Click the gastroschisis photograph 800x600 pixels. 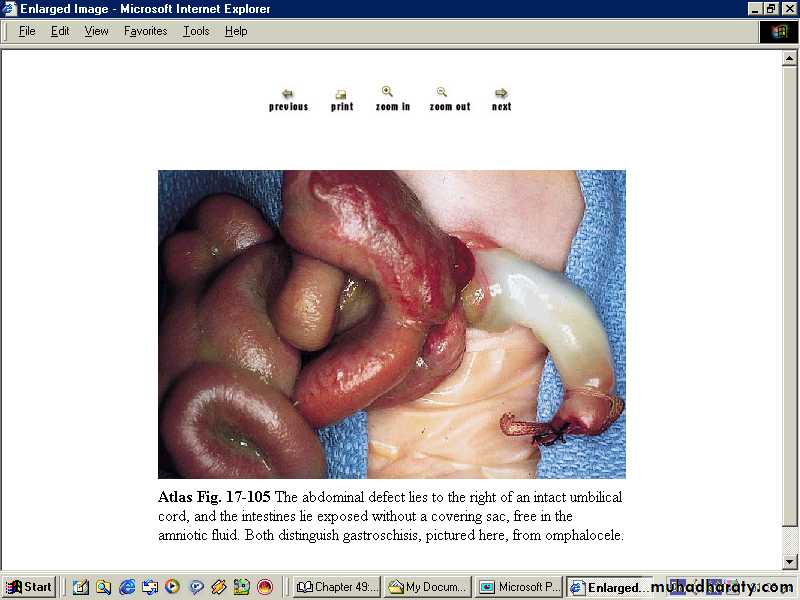coord(391,324)
